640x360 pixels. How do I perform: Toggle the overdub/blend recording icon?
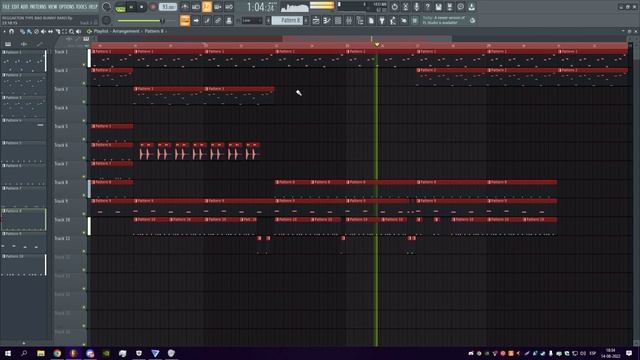point(218,7)
